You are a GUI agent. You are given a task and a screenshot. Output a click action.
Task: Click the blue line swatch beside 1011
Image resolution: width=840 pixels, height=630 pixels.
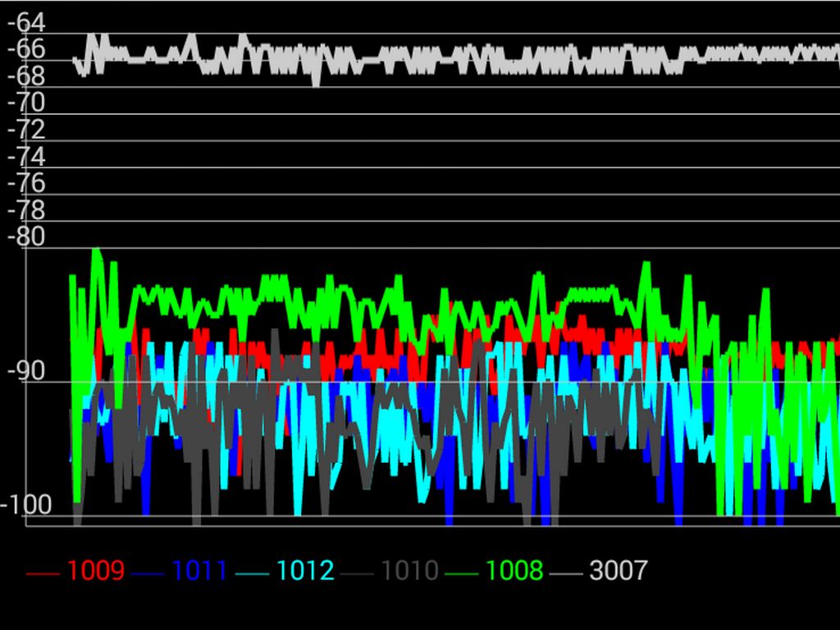[x=148, y=573]
